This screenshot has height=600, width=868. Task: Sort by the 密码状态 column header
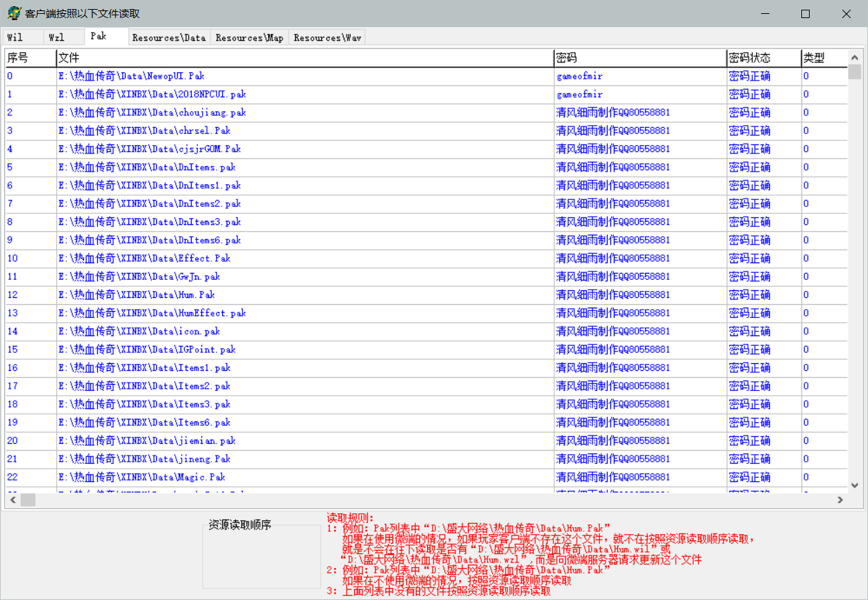[762, 58]
